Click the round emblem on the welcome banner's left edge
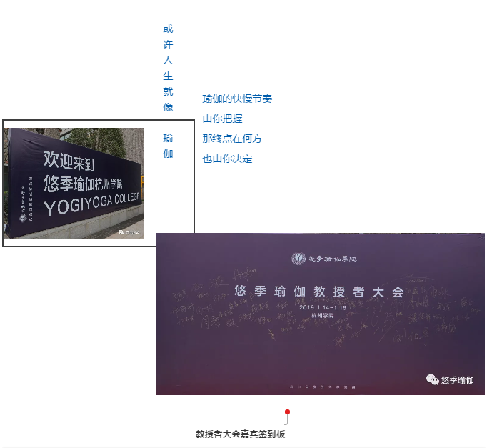Viewport: 487px width, 448px height. click(23, 218)
